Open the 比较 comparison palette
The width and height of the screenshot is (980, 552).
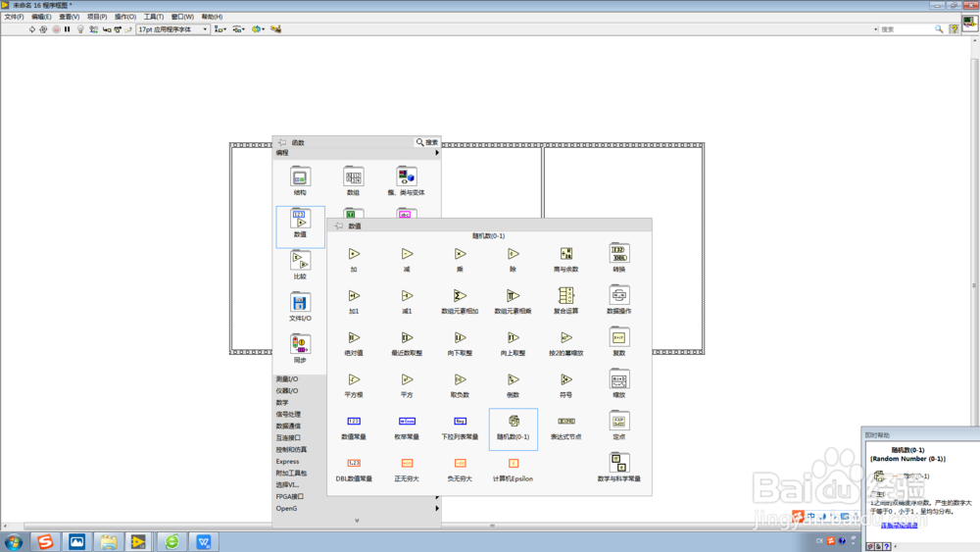(300, 261)
